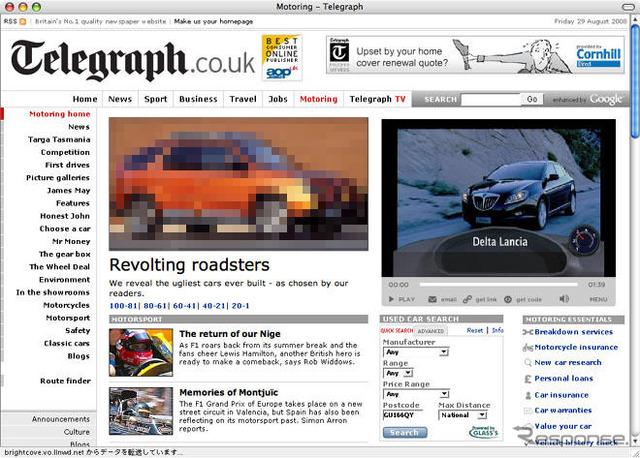Click the Telegraph.co.uk logo

[x=133, y=60]
